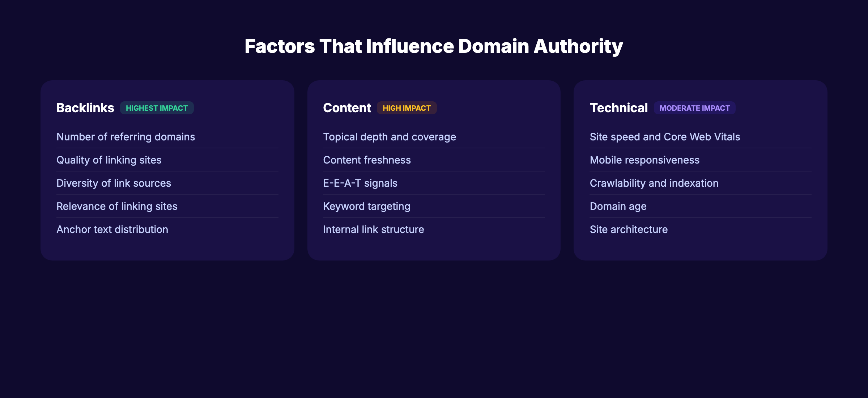Select 'Crawlability and indexation'

point(654,183)
